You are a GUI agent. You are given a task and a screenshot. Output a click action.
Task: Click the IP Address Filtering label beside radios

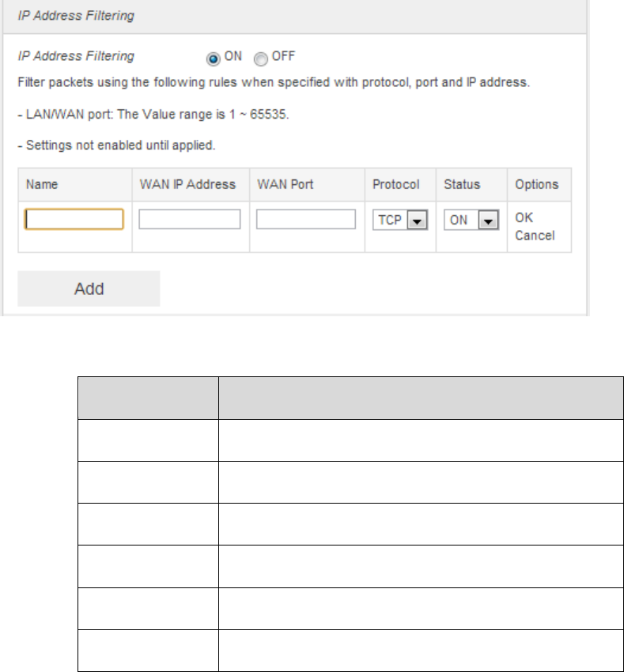coord(76,56)
